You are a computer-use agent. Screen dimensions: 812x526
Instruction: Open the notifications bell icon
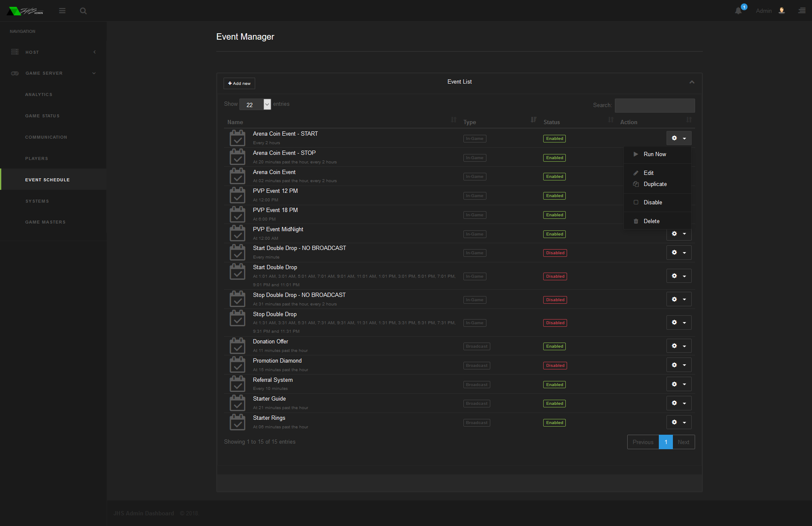739,11
